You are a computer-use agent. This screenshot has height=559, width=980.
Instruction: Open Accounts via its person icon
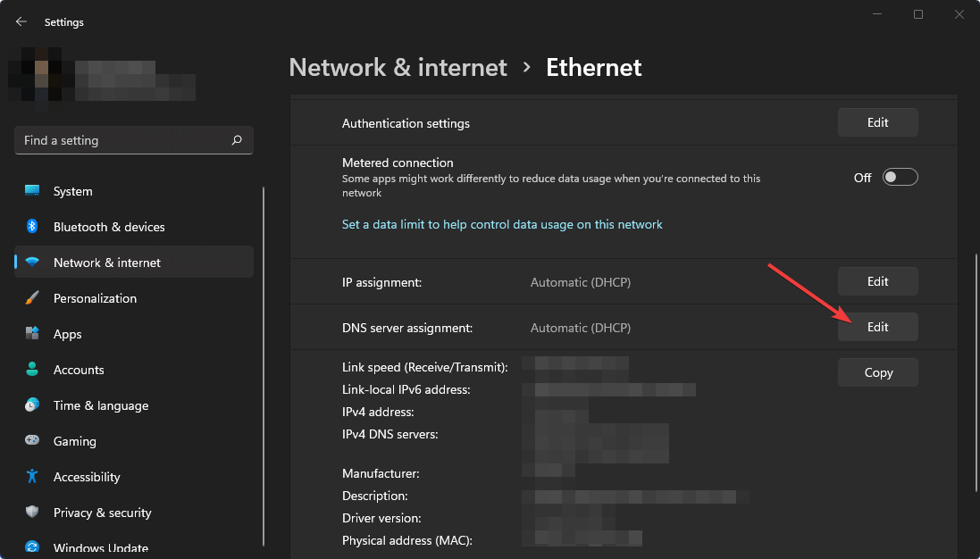click(30, 369)
